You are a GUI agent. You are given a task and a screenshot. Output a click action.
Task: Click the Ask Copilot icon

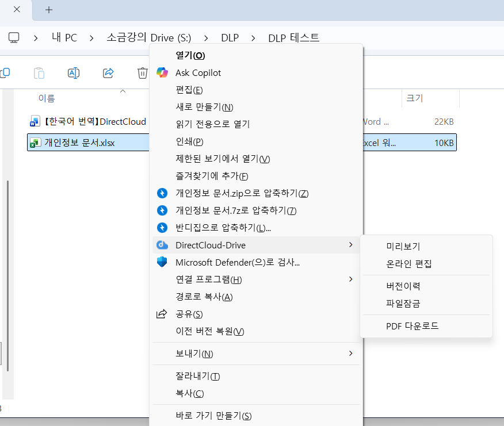162,72
